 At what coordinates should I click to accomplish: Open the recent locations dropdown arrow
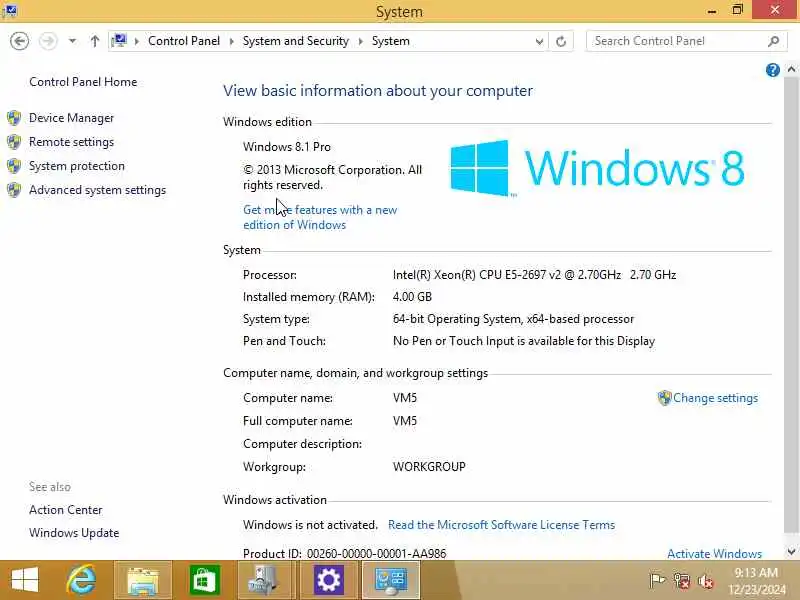point(72,41)
